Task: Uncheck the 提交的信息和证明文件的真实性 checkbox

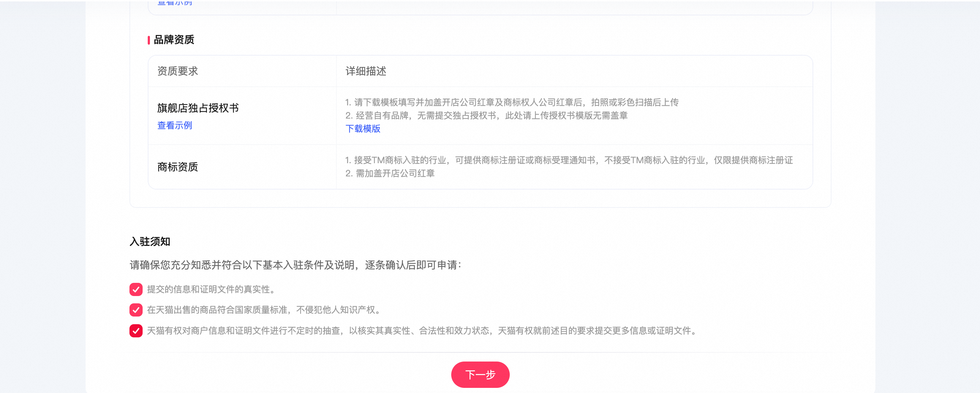Action: click(x=136, y=289)
